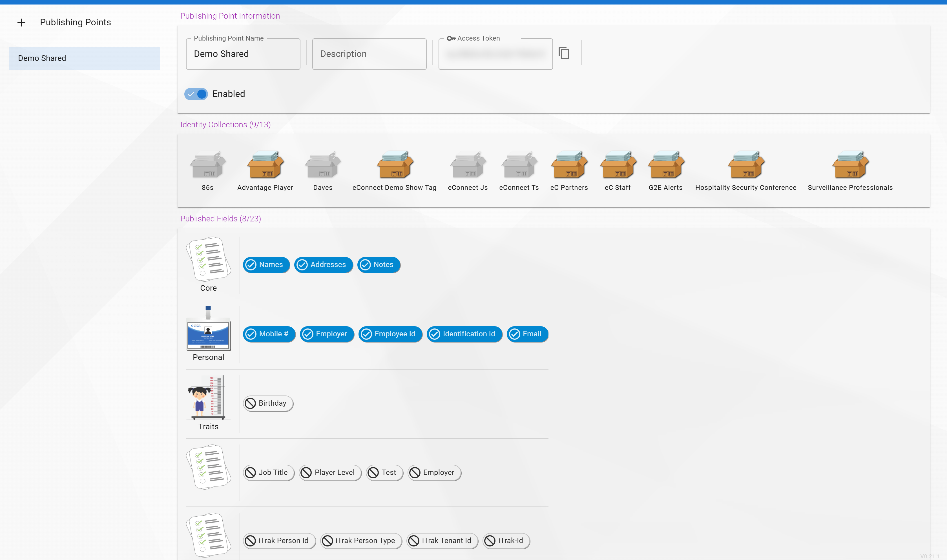Click the Access Token field
The width and height of the screenshot is (947, 560).
[495, 54]
